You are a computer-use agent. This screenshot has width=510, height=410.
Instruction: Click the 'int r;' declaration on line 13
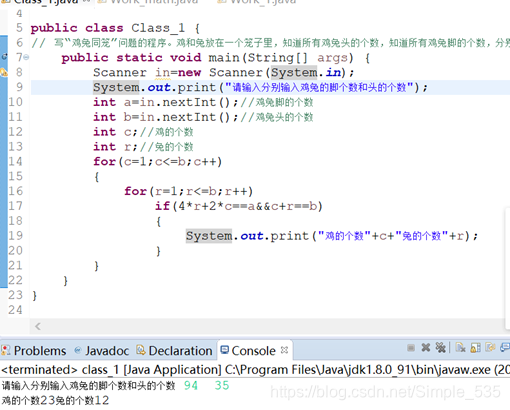[115, 147]
